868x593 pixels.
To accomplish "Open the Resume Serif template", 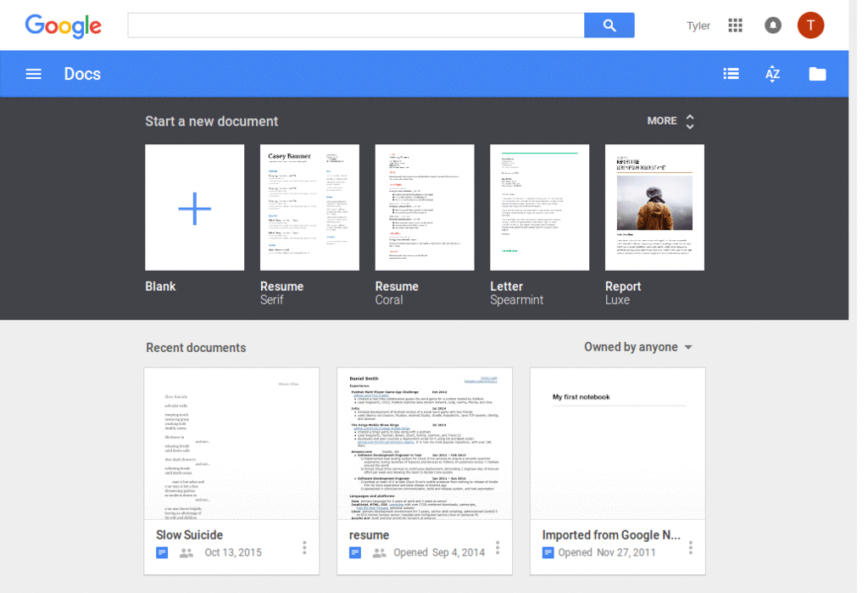I will coord(309,207).
